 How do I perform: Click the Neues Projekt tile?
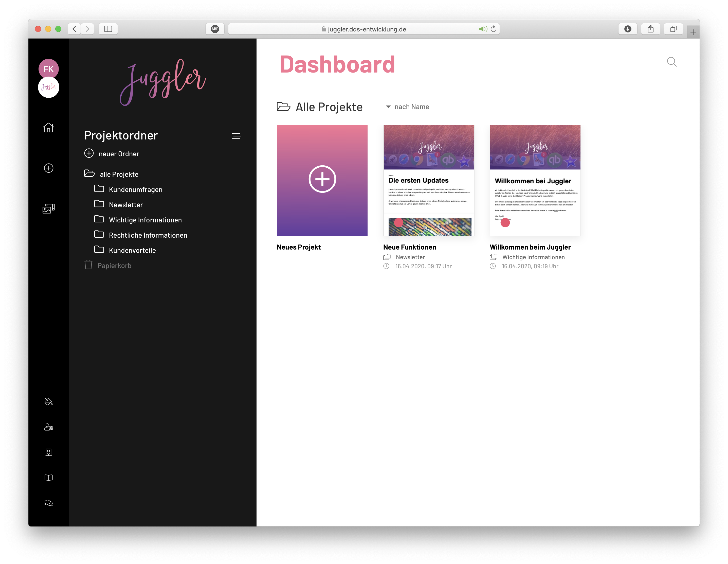(322, 181)
